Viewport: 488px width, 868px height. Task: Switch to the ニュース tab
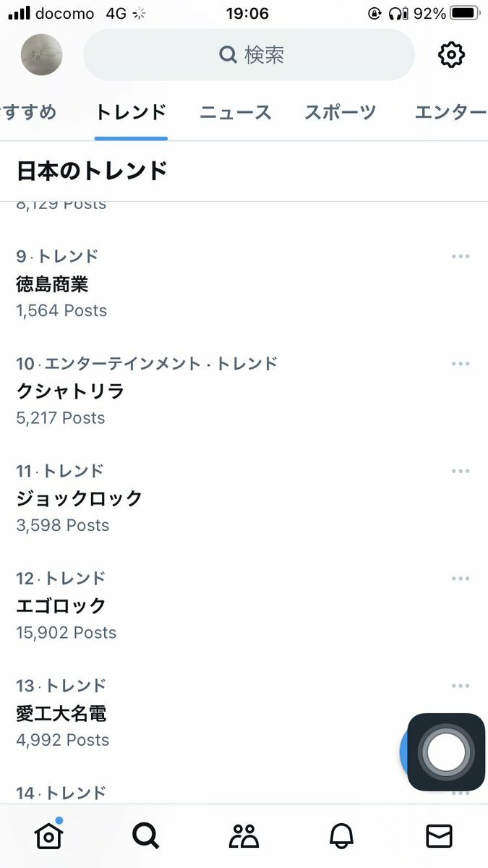[x=236, y=112]
